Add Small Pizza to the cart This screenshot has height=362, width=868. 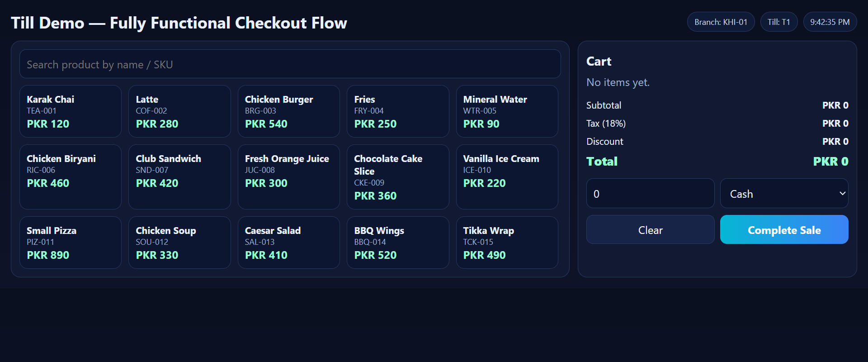71,243
